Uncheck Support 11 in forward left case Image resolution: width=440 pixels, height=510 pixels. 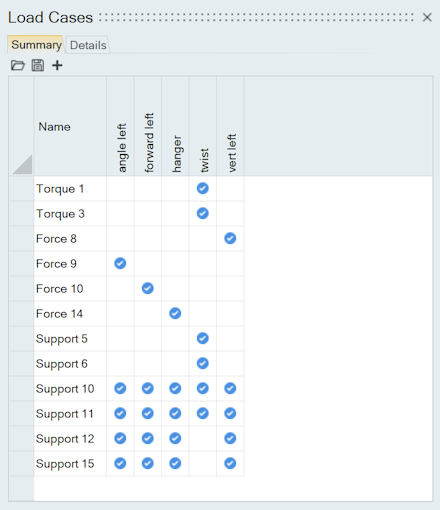[x=148, y=413]
